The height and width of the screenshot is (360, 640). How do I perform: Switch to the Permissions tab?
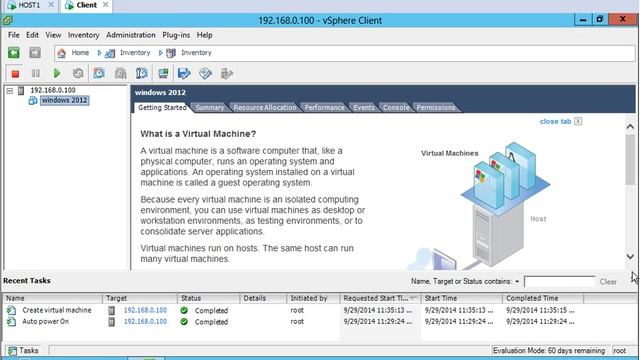436,107
